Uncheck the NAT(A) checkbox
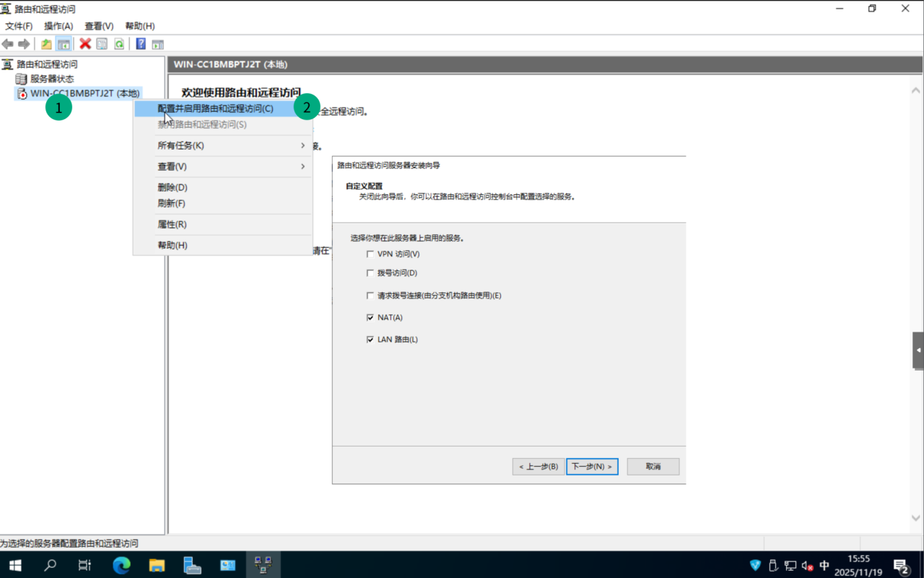Viewport: 924px width, 578px height. (370, 317)
